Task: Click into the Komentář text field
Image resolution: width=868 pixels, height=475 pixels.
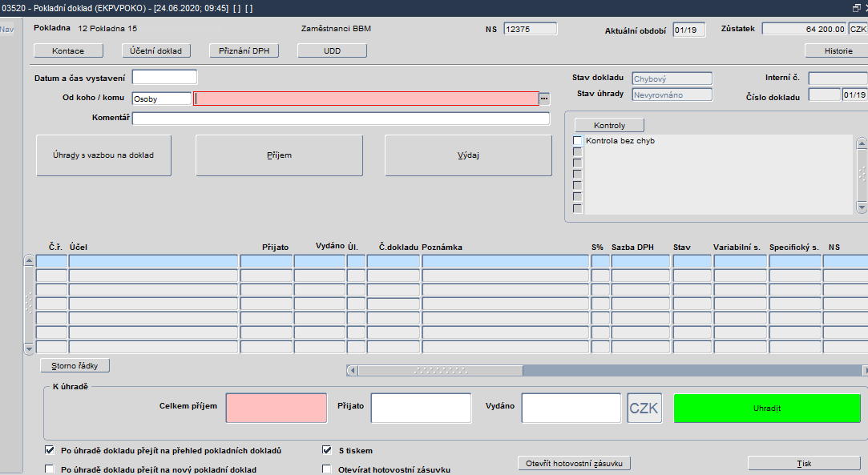Action: [341, 119]
